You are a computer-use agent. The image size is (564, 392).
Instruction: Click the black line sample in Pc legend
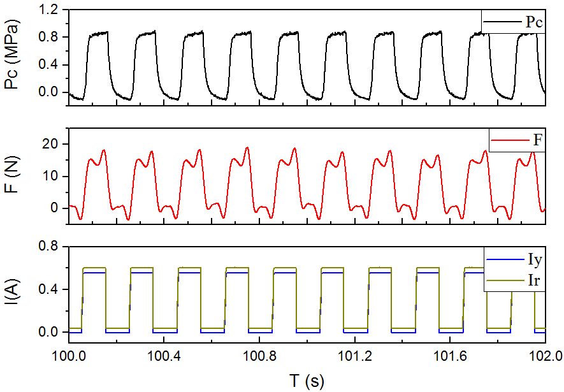click(x=503, y=22)
